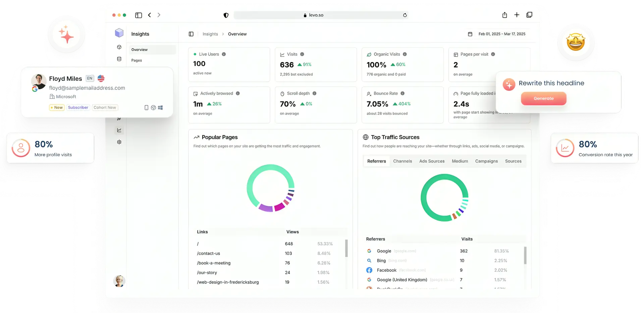Open the /contact-us page link
Image resolution: width=644 pixels, height=313 pixels.
208,253
